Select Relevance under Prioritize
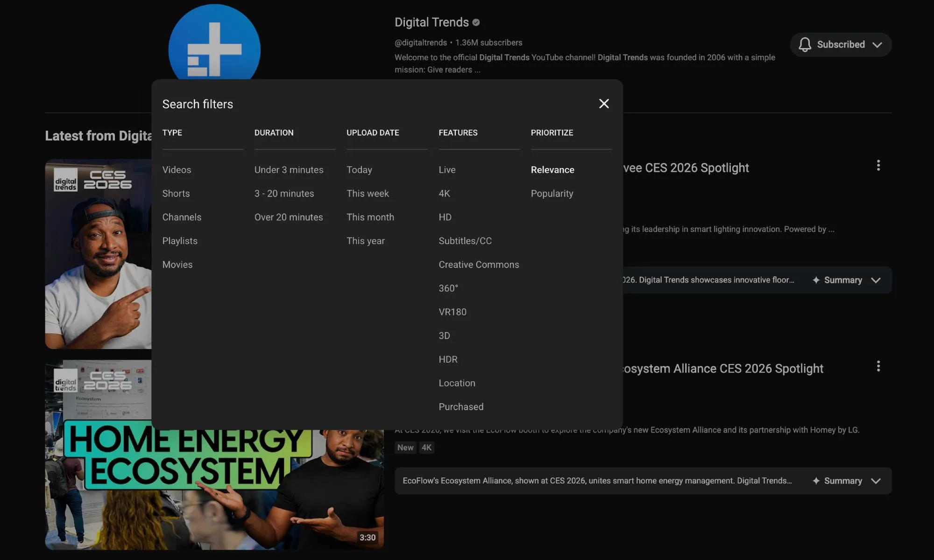This screenshot has height=560, width=934. click(x=552, y=170)
